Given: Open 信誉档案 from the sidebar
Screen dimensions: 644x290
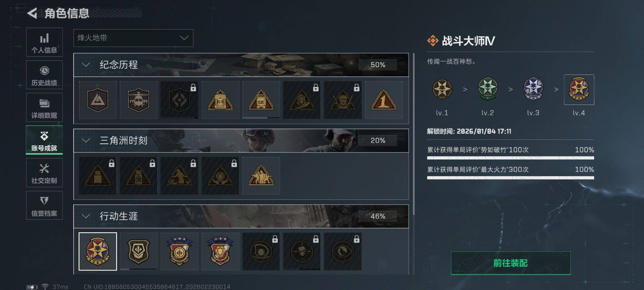Looking at the screenshot, I should coord(44,205).
